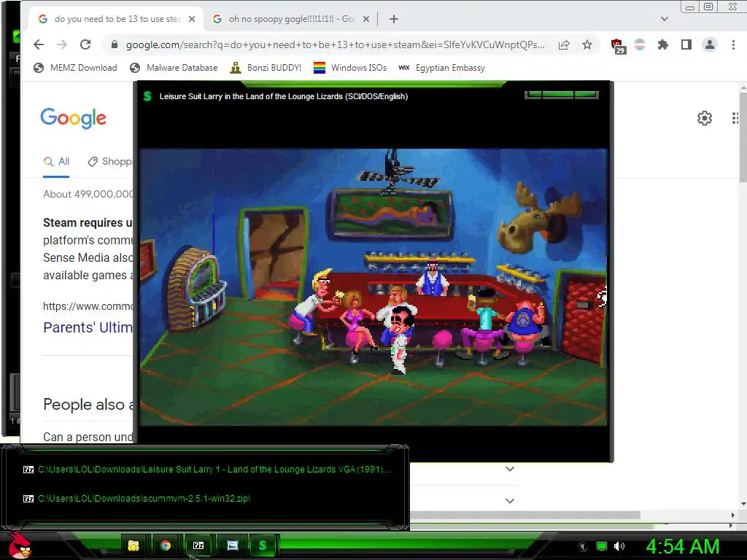This screenshot has height=560, width=747.
Task: Expand the 'Can a person under' question
Action: click(88, 437)
